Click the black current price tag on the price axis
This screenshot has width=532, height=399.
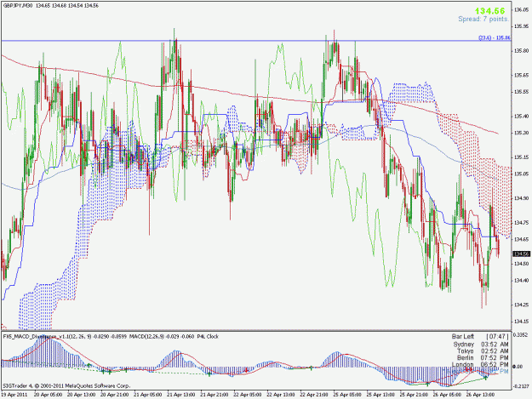point(522,254)
